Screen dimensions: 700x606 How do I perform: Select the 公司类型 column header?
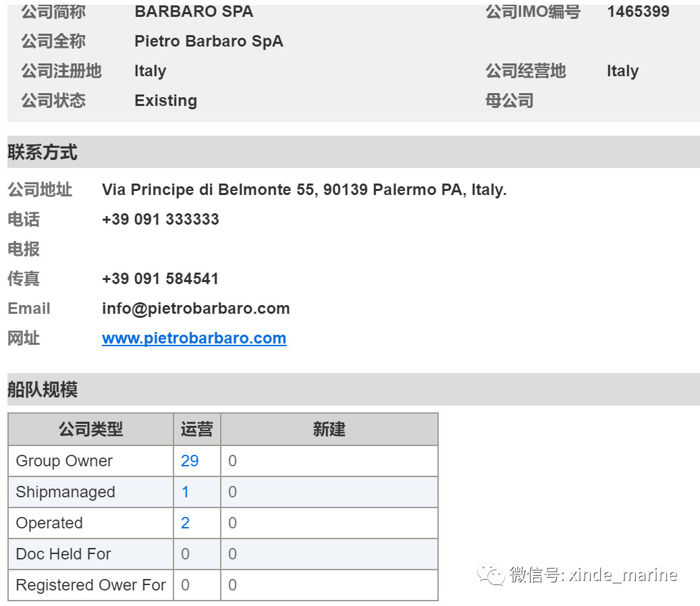[x=90, y=429]
